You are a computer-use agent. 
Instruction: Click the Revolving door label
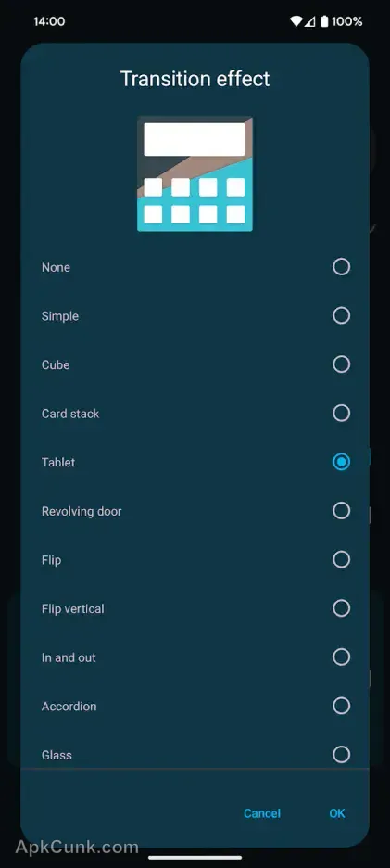pos(82,511)
